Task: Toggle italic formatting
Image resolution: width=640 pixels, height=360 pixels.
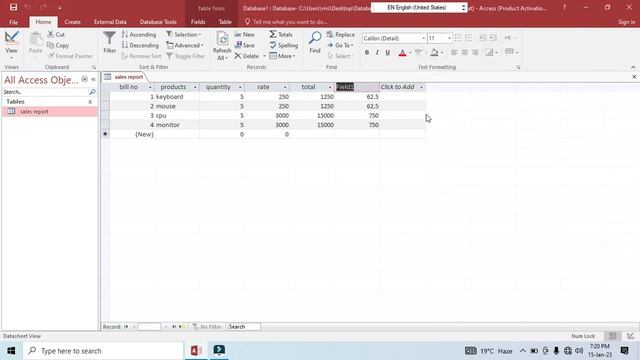Action: click(377, 52)
